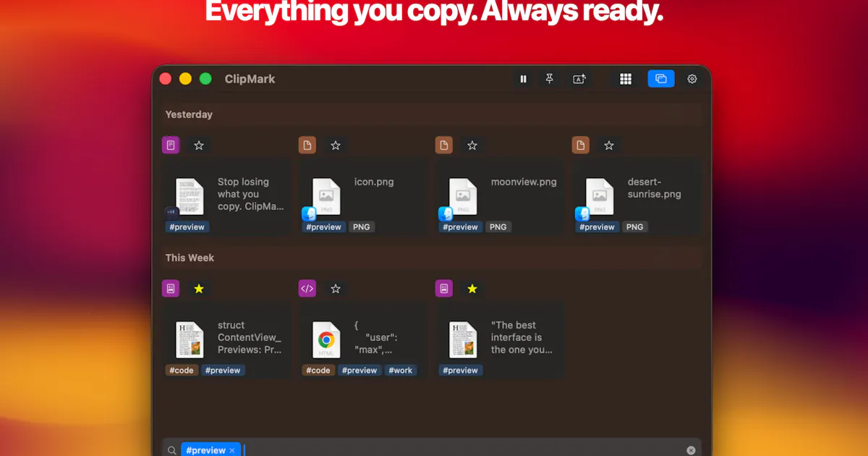Click brown file type icon above icon.png
The height and width of the screenshot is (456, 868).
pos(307,145)
